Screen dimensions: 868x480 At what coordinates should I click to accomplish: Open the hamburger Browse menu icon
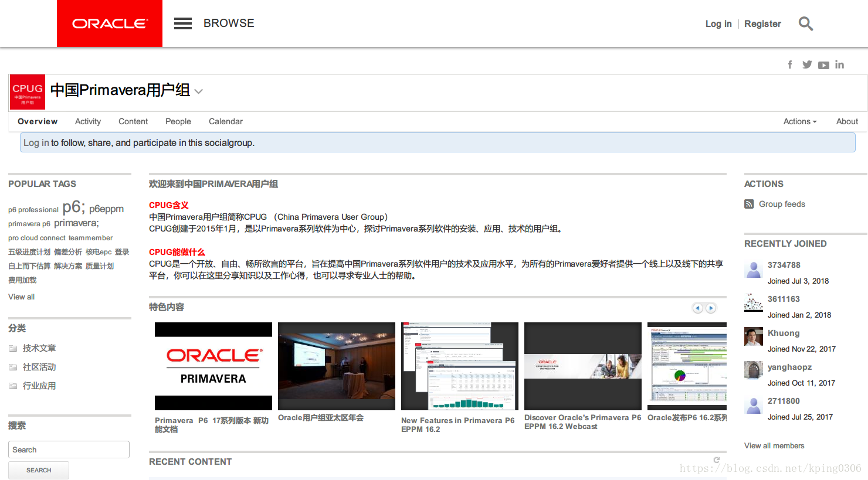click(x=183, y=23)
